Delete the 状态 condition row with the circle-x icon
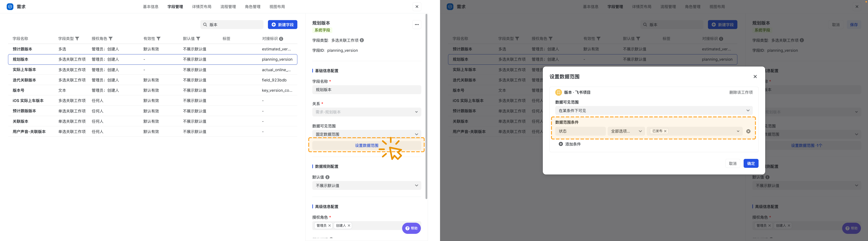The width and height of the screenshot is (868, 241). [748, 131]
